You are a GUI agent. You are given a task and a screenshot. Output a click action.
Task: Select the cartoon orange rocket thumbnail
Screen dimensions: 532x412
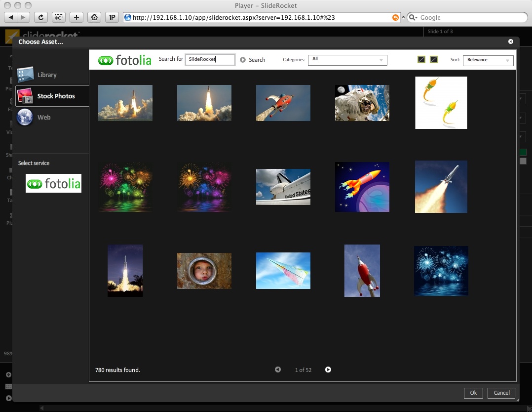(x=362, y=187)
